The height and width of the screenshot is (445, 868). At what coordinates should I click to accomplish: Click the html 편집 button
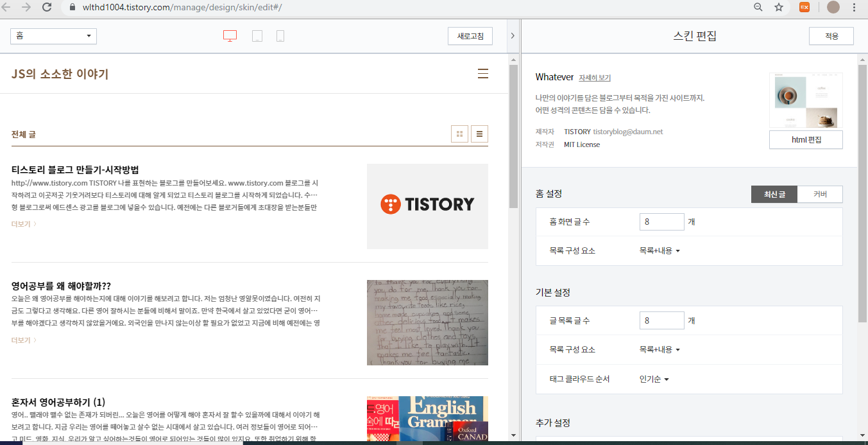806,139
